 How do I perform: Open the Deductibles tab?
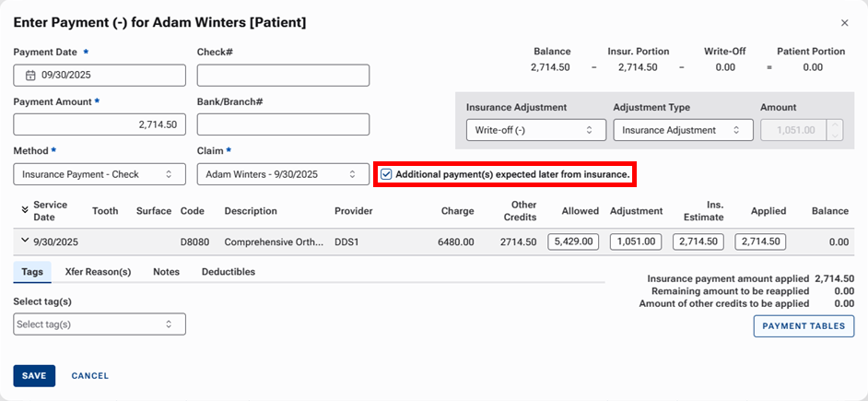(229, 272)
